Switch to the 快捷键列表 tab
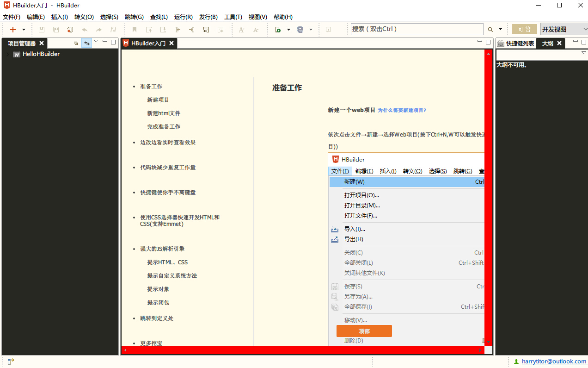This screenshot has width=588, height=368. (x=515, y=44)
